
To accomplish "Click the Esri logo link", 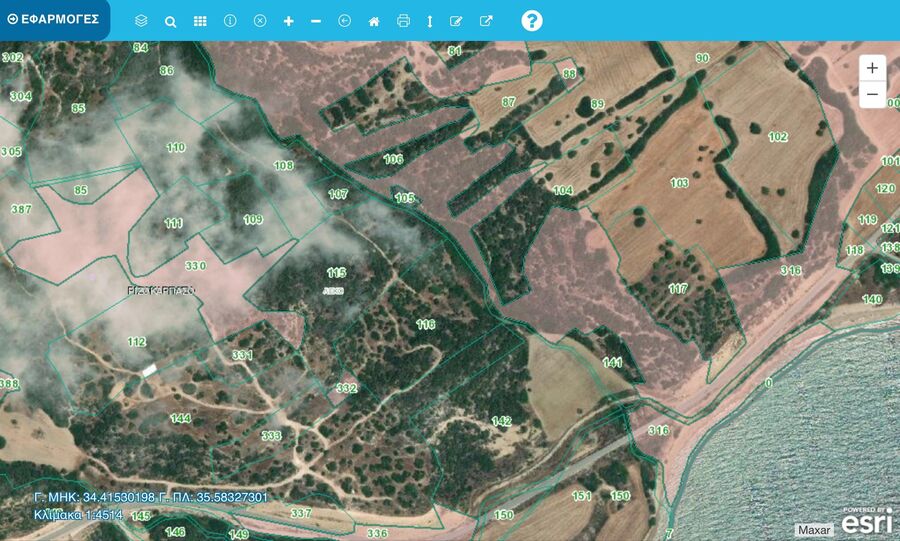I will (866, 521).
